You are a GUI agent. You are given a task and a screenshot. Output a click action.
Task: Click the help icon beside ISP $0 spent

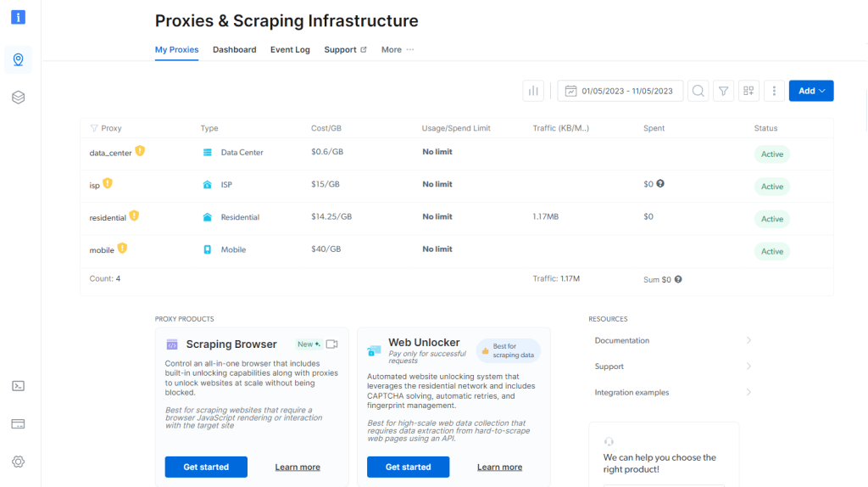[x=660, y=183]
